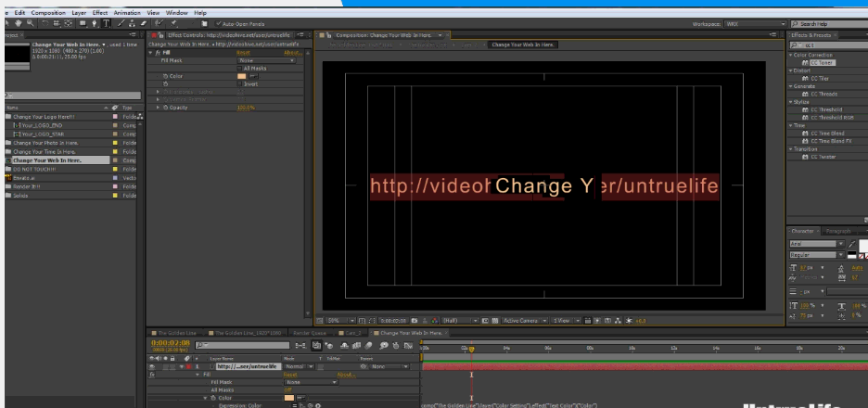The width and height of the screenshot is (868, 408).
Task: Select the Hand tool
Action: [x=19, y=23]
